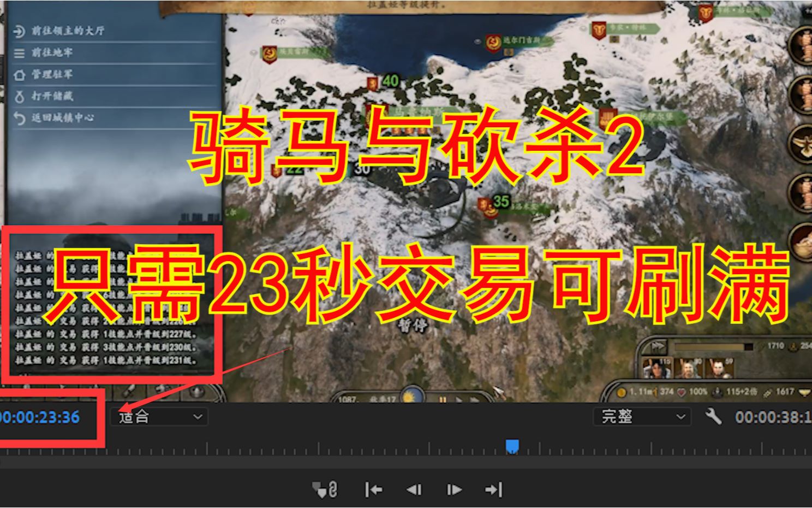Click the trade log line ending 227级
Image resolution: width=812 pixels, height=508 pixels.
point(106,334)
